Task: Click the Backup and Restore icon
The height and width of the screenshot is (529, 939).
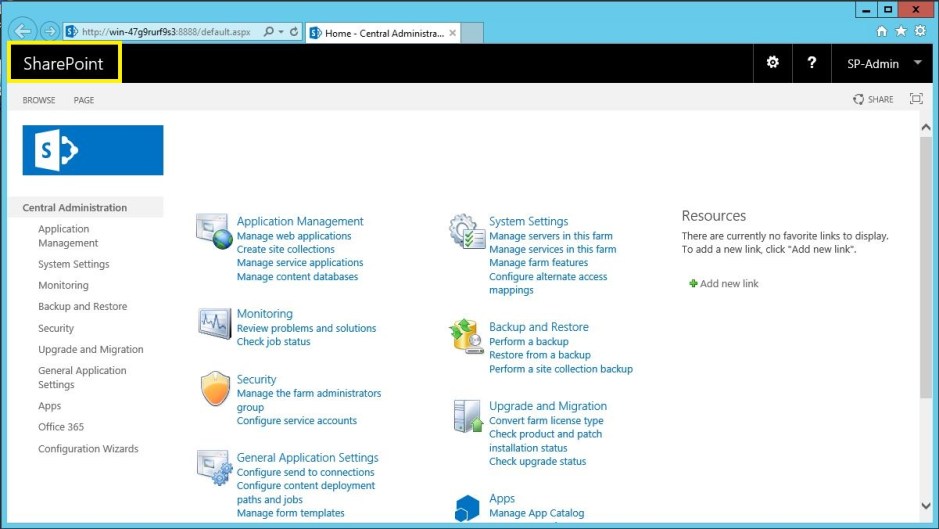Action: pos(467,336)
